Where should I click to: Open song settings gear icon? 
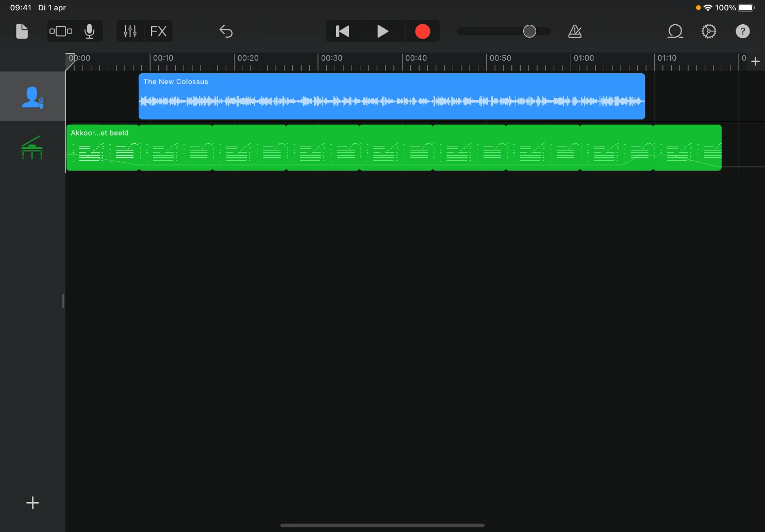(709, 31)
